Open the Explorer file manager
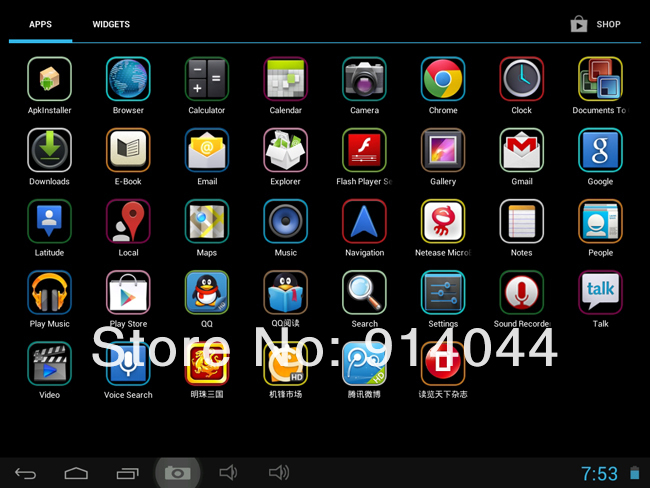The image size is (650, 488). click(x=286, y=150)
